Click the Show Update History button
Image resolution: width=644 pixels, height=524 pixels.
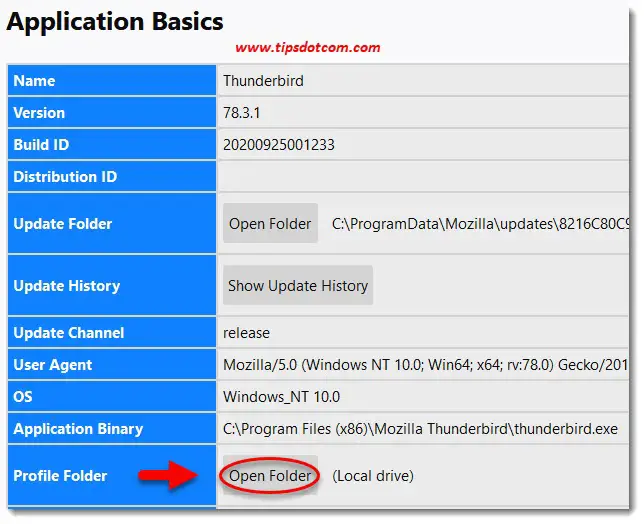click(x=298, y=285)
